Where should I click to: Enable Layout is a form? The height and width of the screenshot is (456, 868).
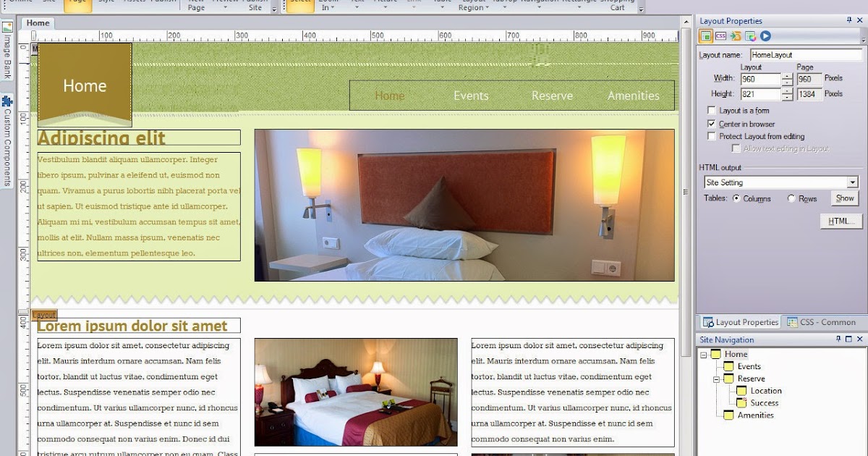[x=712, y=111]
